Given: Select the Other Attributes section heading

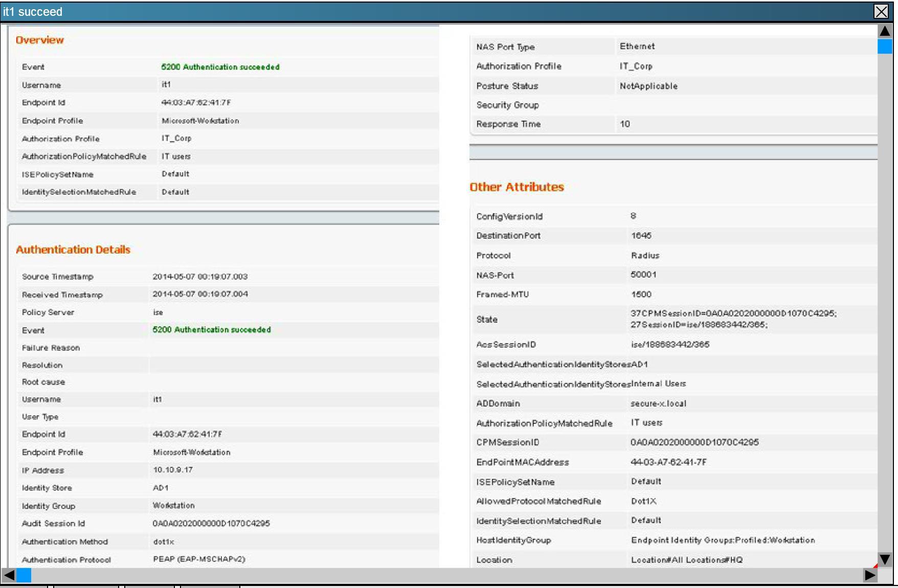Looking at the screenshot, I should tap(517, 187).
